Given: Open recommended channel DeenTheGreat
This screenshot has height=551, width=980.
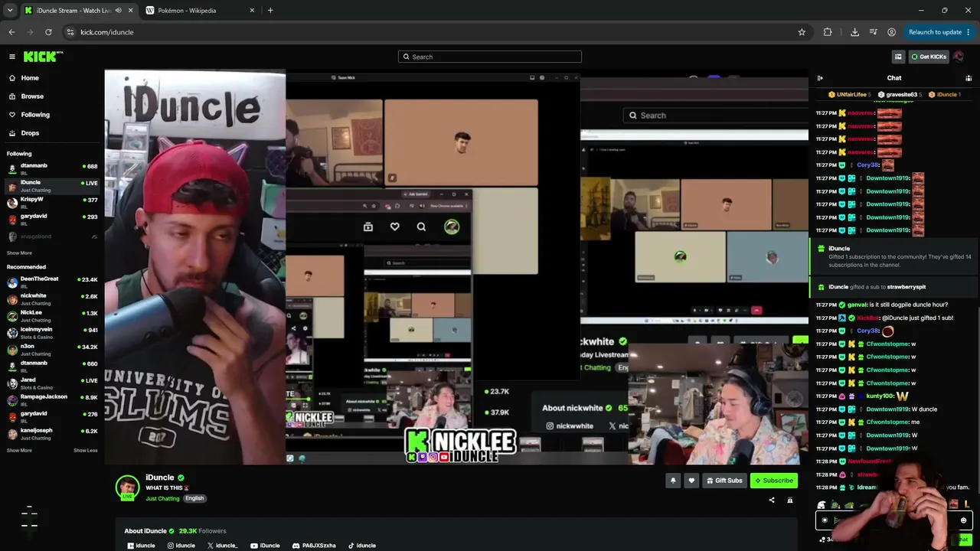Looking at the screenshot, I should [52, 282].
